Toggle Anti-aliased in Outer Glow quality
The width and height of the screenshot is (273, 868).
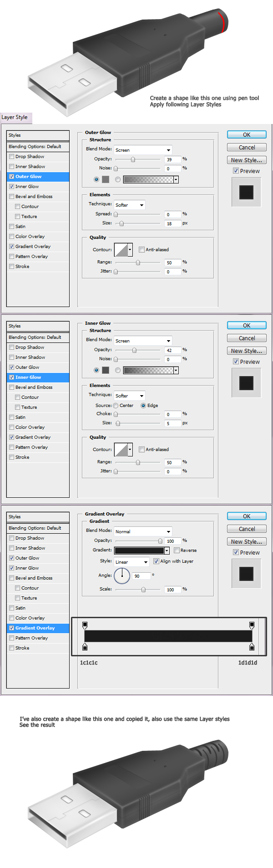tap(142, 249)
